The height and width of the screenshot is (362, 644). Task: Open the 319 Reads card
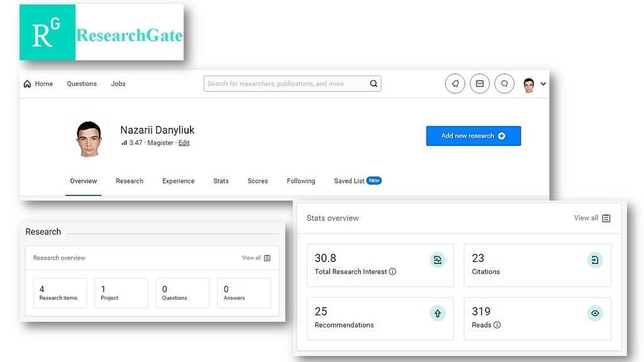(x=538, y=319)
